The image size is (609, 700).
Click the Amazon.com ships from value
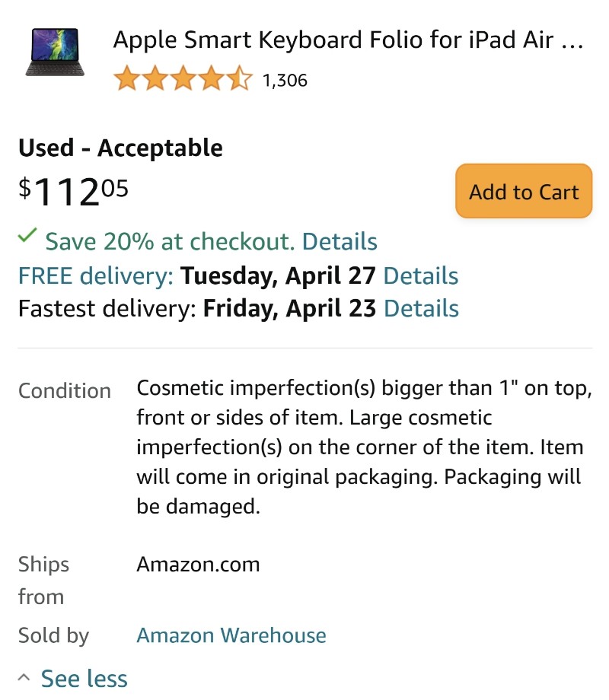click(198, 565)
